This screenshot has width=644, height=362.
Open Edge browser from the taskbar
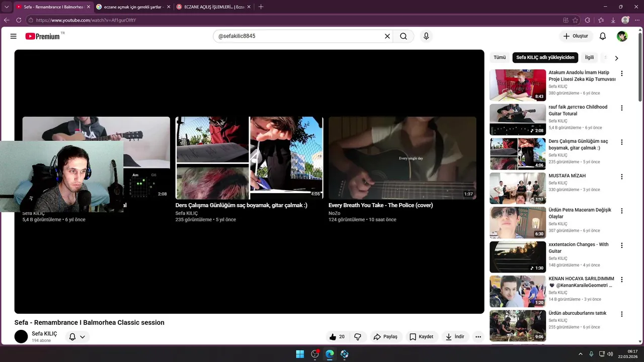330,354
